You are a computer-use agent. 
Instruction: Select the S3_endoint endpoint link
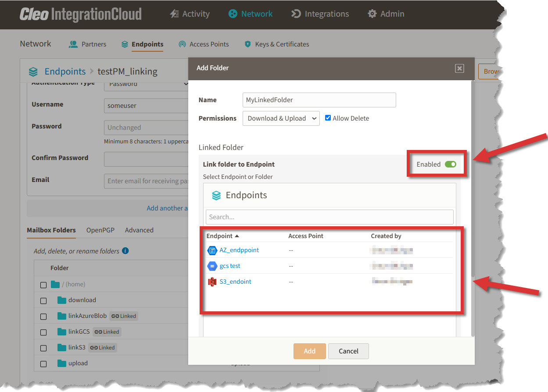[236, 282]
